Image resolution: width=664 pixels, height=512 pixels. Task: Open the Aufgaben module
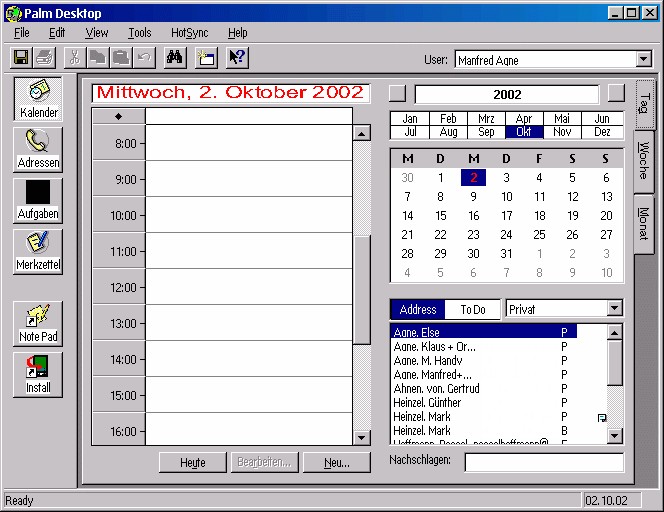(x=39, y=201)
